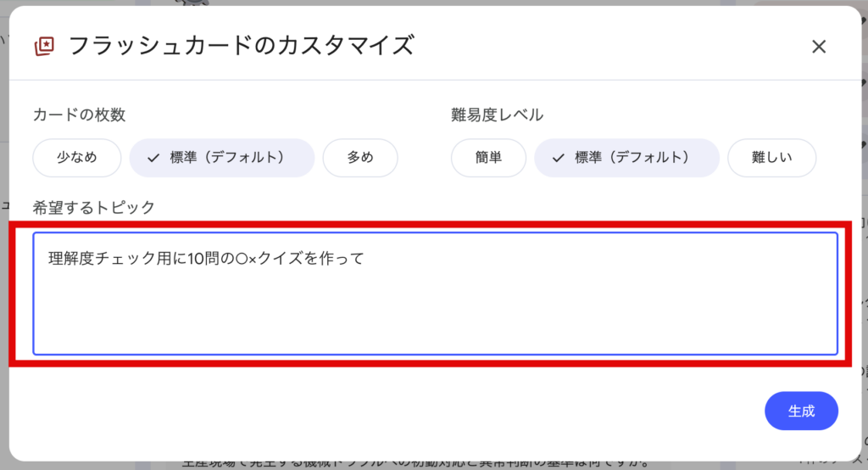
Task: Click the 希望するトピック field label
Action: 93,207
